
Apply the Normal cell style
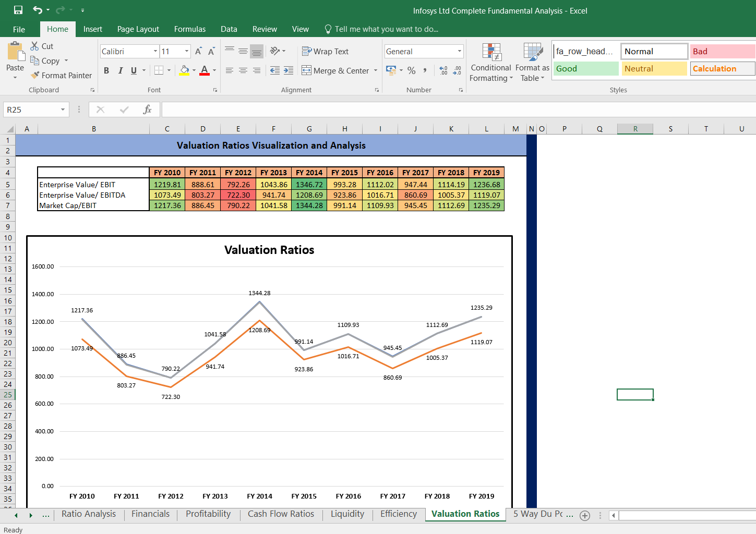[x=654, y=51]
